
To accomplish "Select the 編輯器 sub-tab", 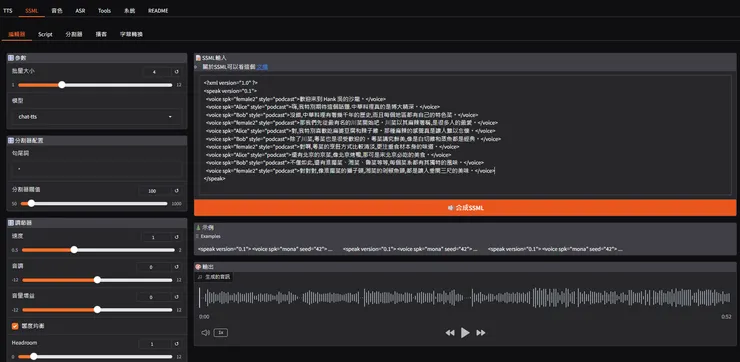I will pos(17,34).
